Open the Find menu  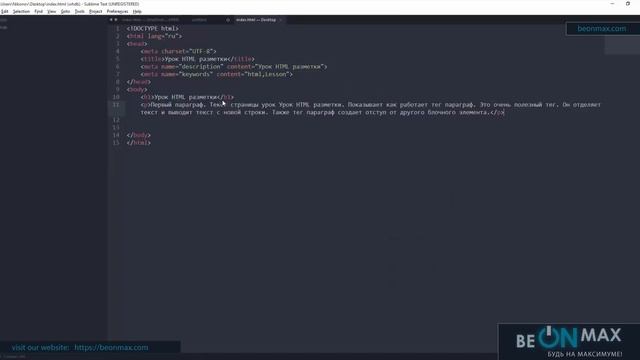point(38,11)
